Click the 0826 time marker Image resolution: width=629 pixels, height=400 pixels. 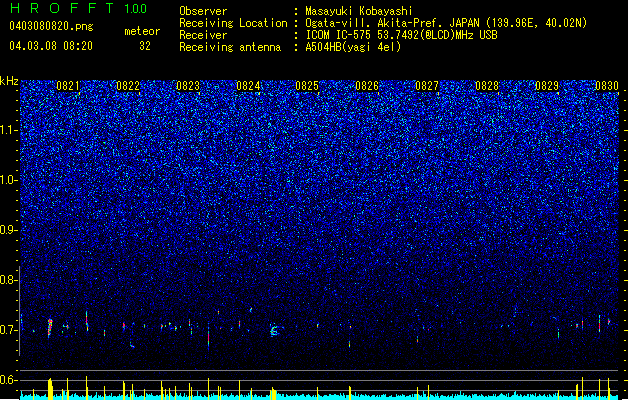click(x=367, y=86)
